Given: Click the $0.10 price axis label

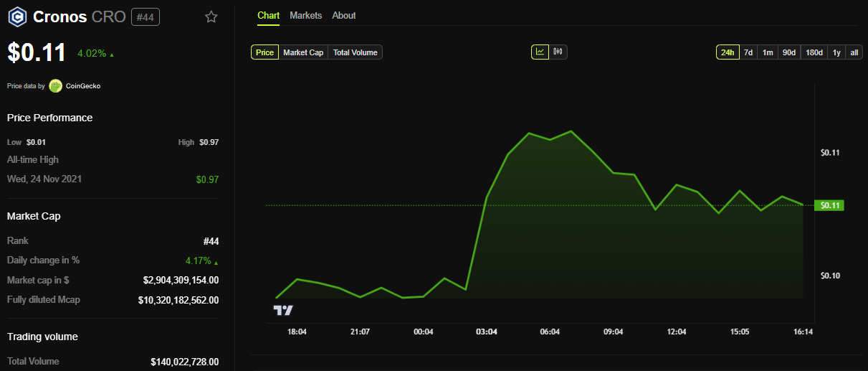Looking at the screenshot, I should click(830, 276).
